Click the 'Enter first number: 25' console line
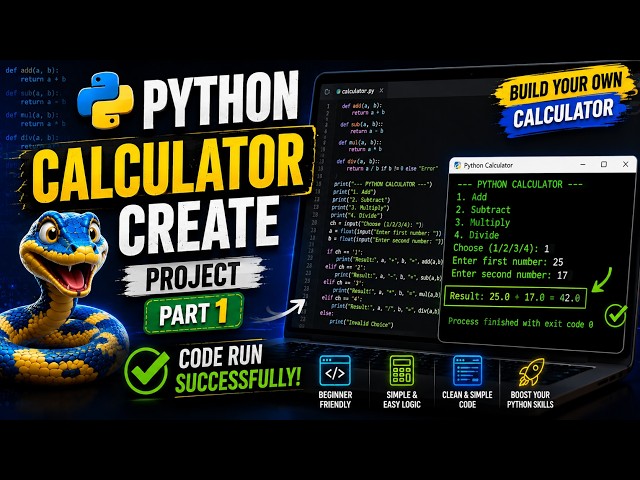Viewport: 640px width, 480px height. tap(508, 261)
